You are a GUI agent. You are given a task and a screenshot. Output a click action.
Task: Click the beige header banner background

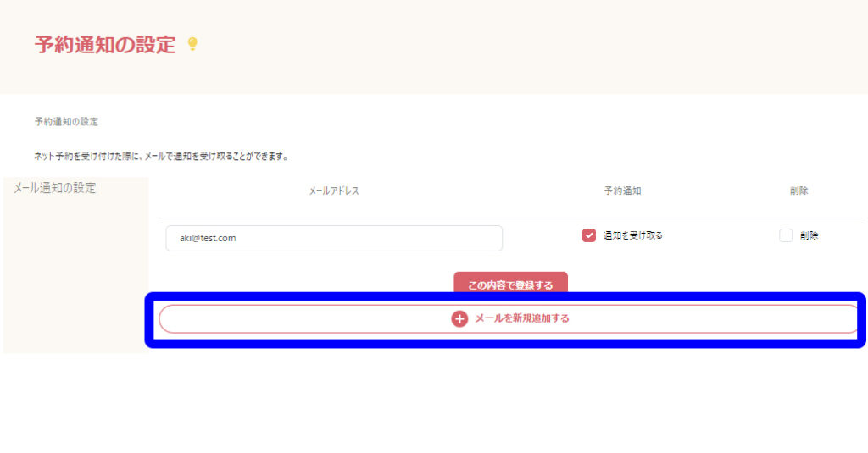tap(526, 47)
